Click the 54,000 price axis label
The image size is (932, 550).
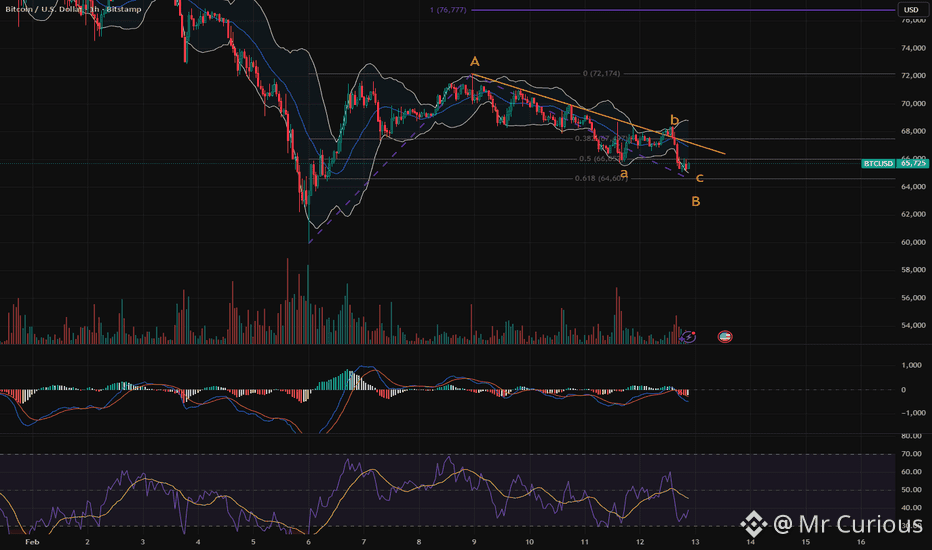point(913,325)
